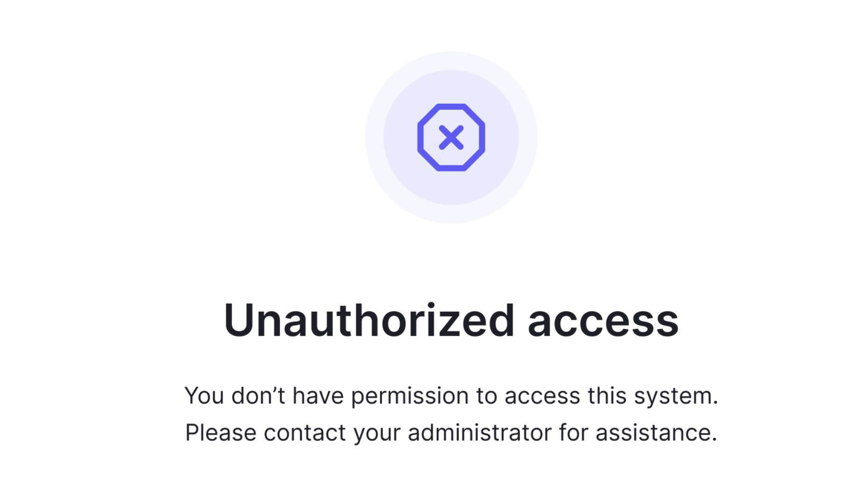This screenshot has height=503, width=868.
Task: Click the "You don't have permission" message line
Action: (x=451, y=396)
